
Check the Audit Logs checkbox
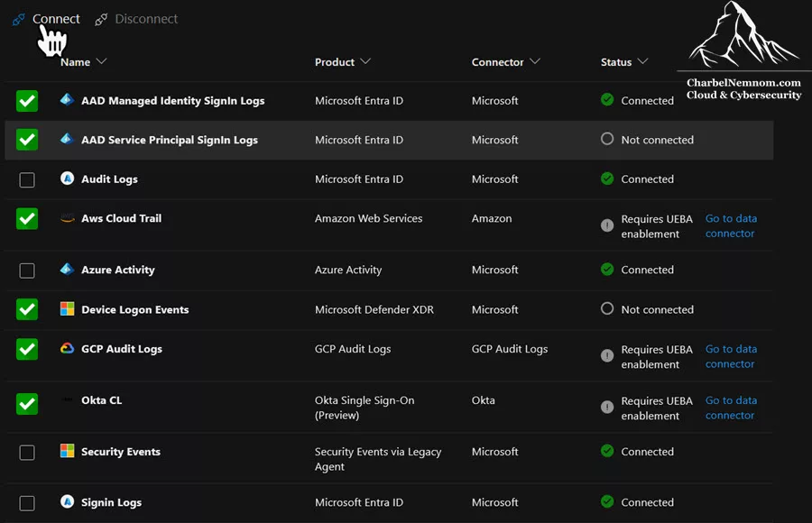click(x=27, y=179)
